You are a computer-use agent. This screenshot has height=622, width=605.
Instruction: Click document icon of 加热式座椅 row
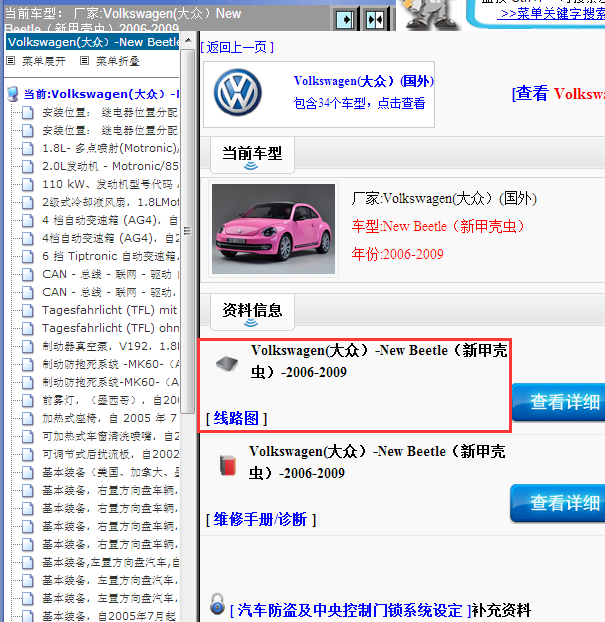click(27, 418)
